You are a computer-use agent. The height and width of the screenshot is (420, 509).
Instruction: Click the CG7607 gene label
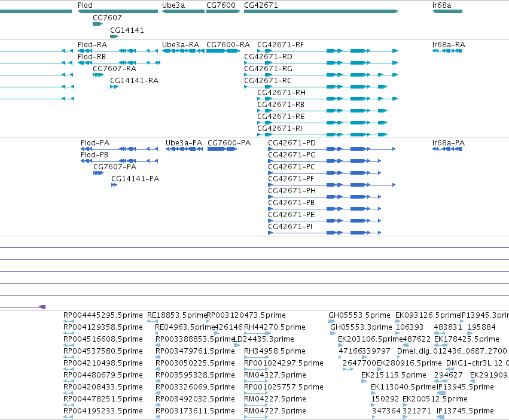(107, 17)
